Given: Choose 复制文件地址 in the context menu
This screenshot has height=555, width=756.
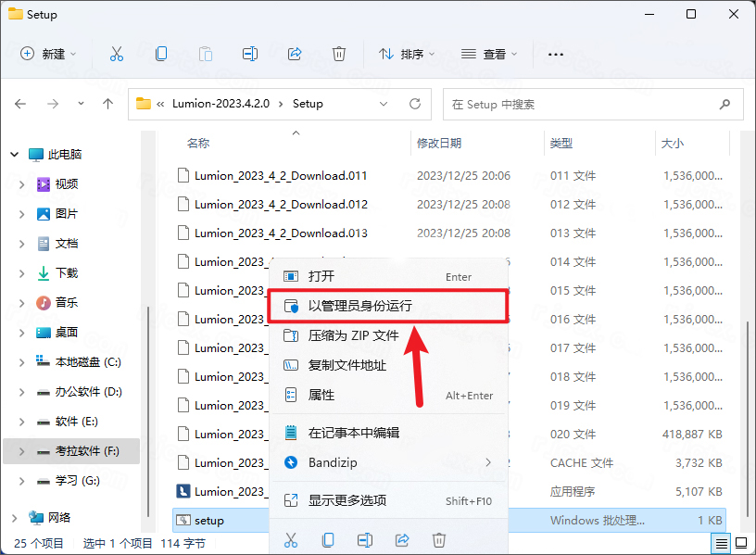Looking at the screenshot, I should point(388,365).
